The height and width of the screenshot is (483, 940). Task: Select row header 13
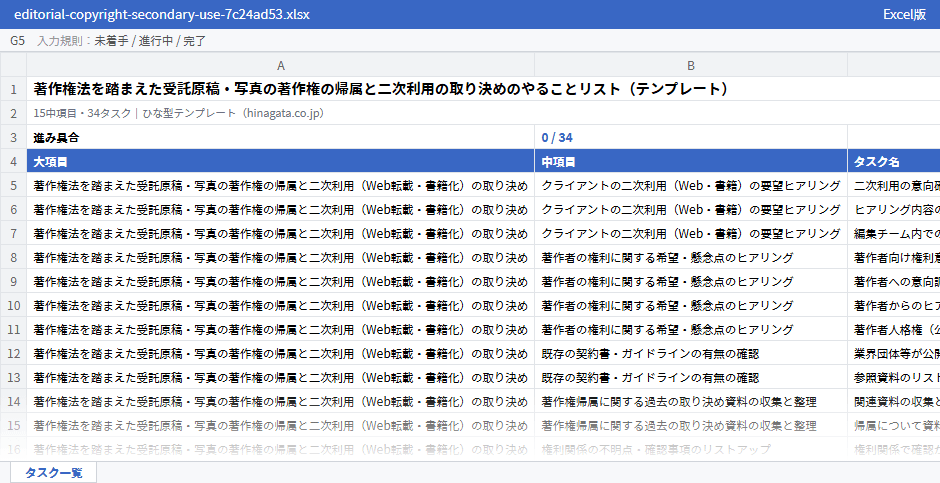(x=13, y=378)
